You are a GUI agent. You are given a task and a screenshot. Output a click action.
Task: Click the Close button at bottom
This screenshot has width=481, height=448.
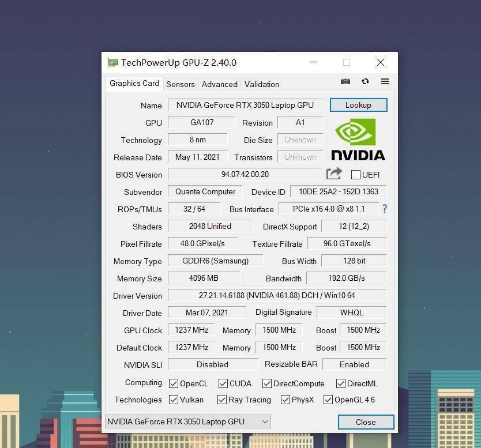coord(366,422)
